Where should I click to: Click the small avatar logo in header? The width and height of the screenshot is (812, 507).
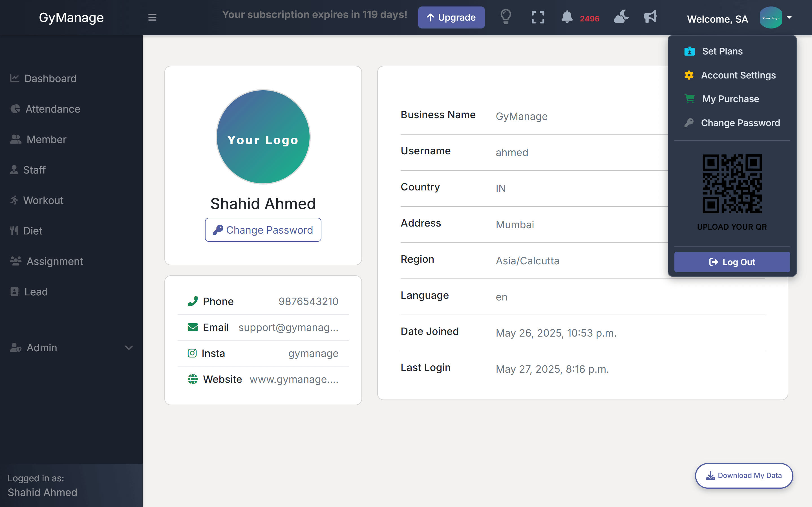pyautogui.click(x=771, y=18)
